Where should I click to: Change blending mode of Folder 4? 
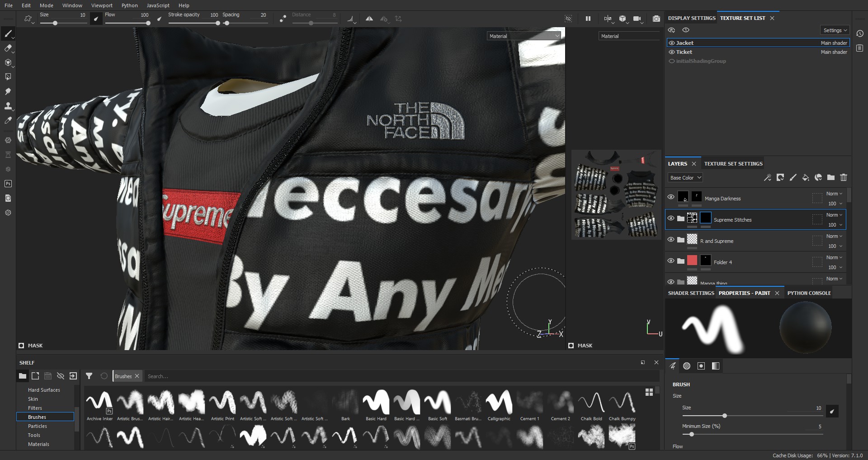(834, 257)
